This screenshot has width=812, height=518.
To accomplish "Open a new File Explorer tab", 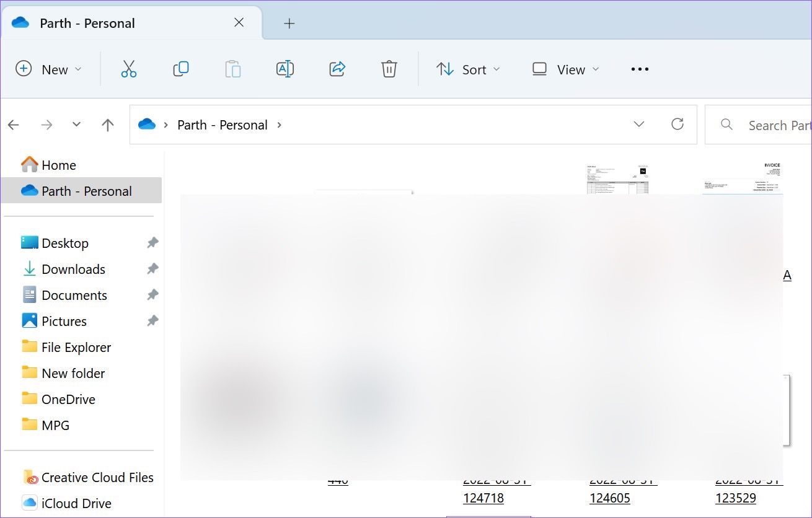I will tap(289, 22).
